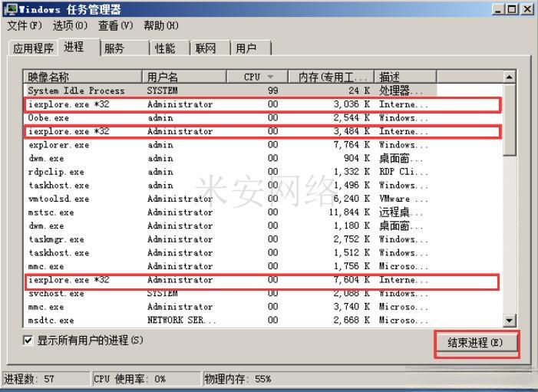Click the Task Manager title bar icon
The width and height of the screenshot is (538, 392).
coord(8,8)
